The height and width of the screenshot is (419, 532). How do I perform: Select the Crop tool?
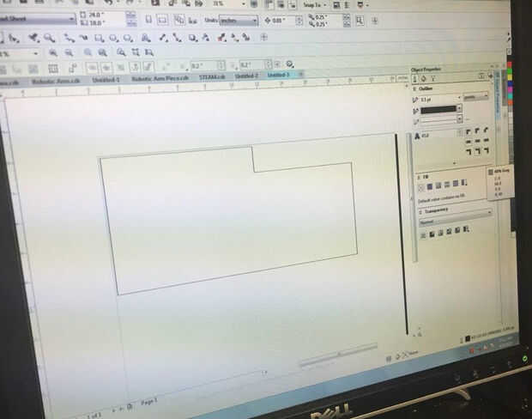pyautogui.click(x=33, y=38)
